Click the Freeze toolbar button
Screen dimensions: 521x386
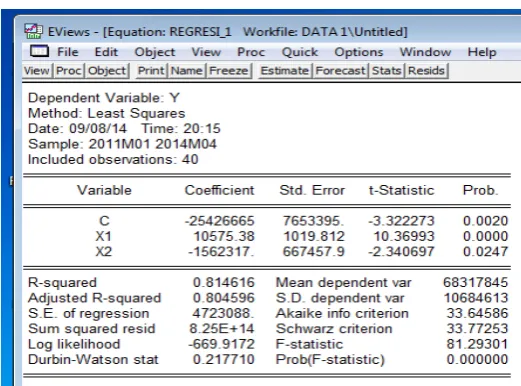(x=229, y=71)
